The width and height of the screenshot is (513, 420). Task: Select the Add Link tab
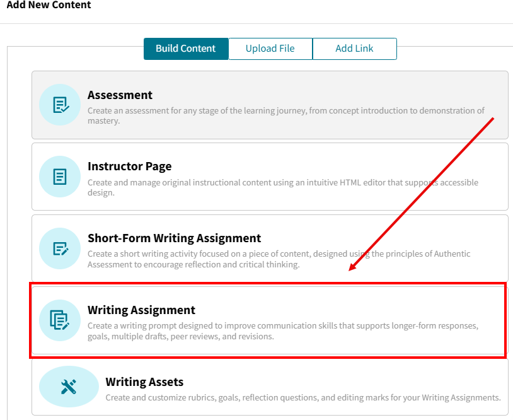[x=354, y=49]
